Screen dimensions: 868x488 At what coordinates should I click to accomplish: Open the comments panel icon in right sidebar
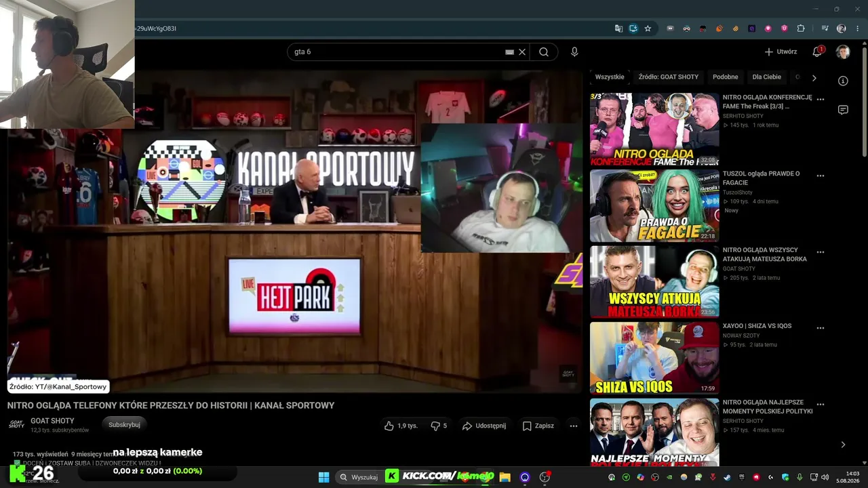coord(843,110)
